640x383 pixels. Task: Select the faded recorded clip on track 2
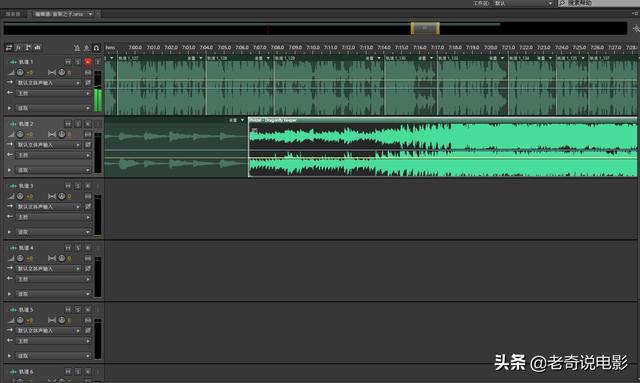[x=176, y=147]
